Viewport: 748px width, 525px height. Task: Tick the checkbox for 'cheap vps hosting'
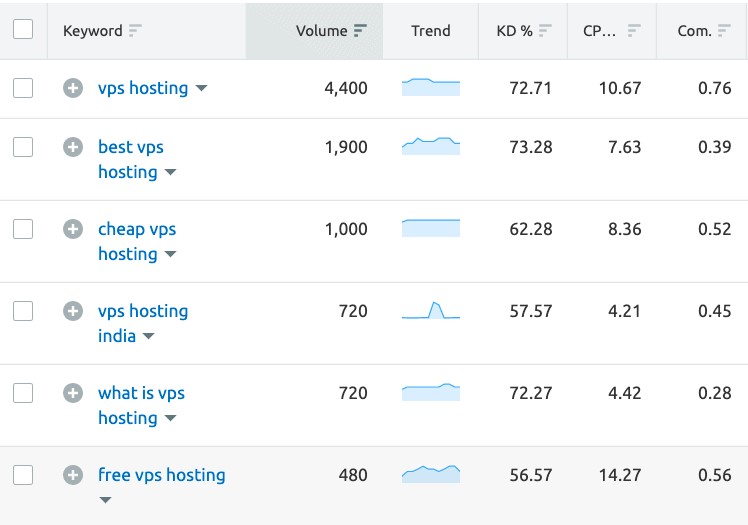23,229
